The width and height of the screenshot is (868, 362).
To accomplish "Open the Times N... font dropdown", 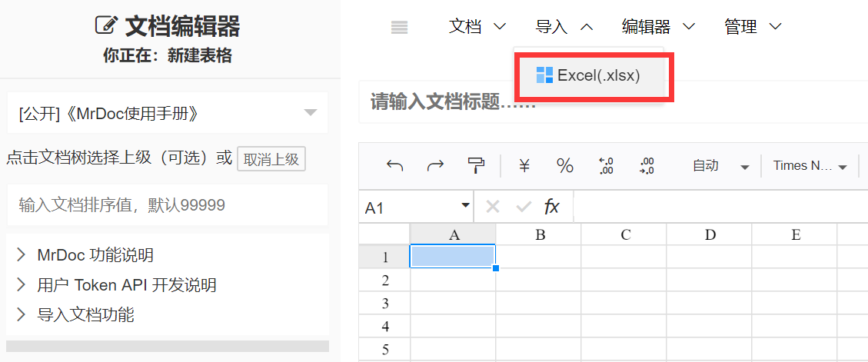I will tap(811, 165).
